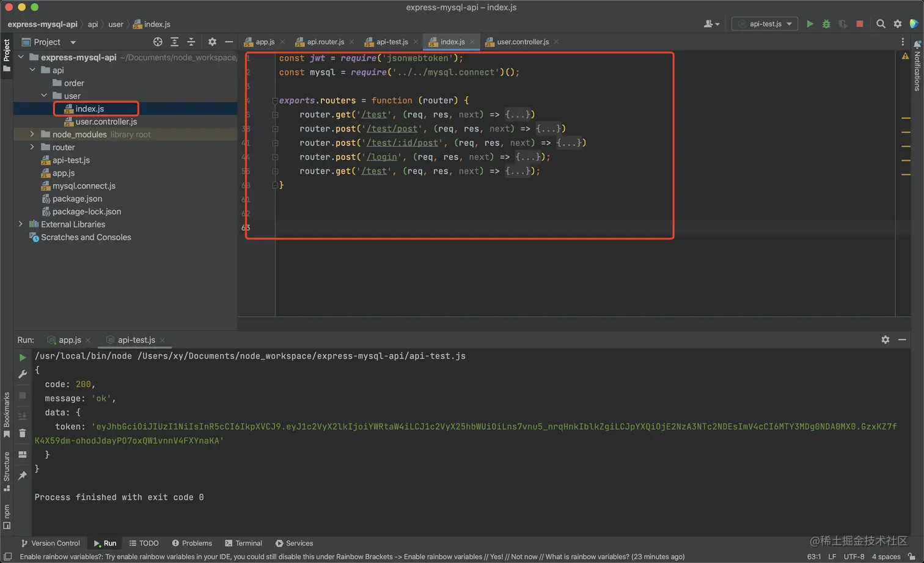Collapse express-mysql-api root folder
924x563 pixels.
(21, 57)
